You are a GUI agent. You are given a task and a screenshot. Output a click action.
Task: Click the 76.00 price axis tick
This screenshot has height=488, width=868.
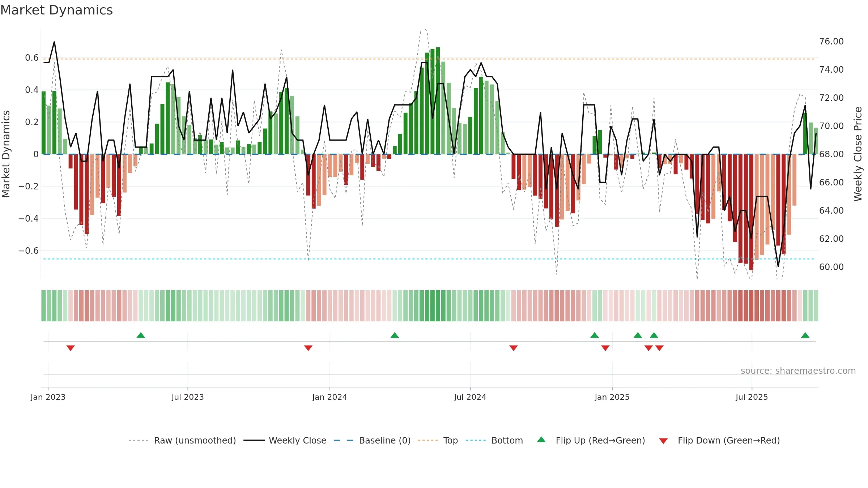pyautogui.click(x=831, y=41)
